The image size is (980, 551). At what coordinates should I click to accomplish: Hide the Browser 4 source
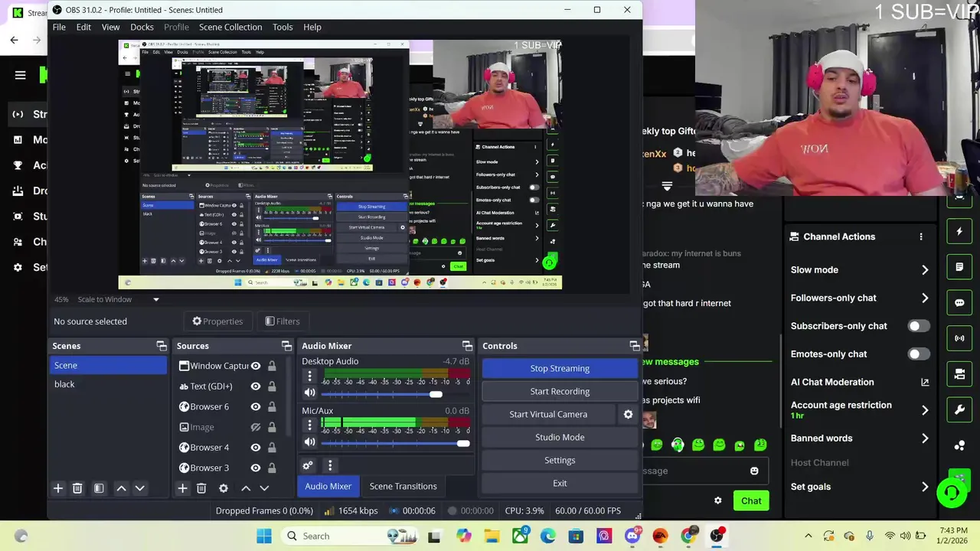[256, 447]
